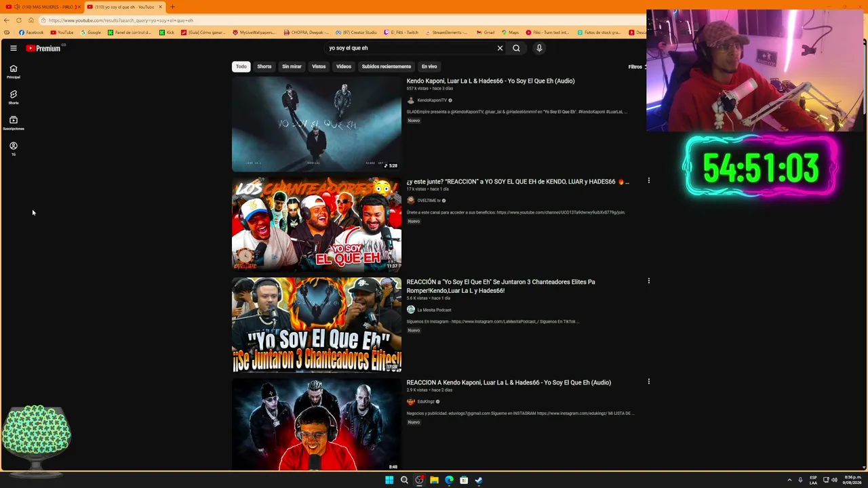Viewport: 868px width, 488px height.
Task: Select the Subidos recientemente filter chip
Action: pos(387,66)
